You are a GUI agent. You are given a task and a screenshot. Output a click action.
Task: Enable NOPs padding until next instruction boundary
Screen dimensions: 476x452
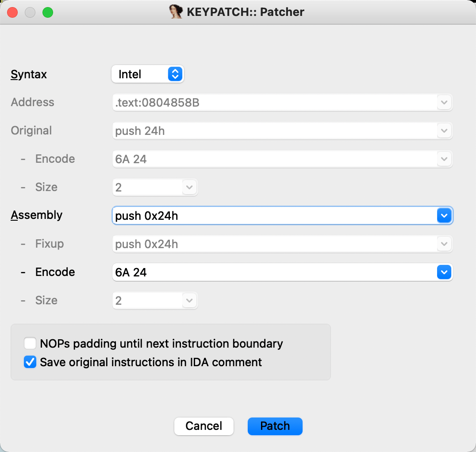point(30,343)
